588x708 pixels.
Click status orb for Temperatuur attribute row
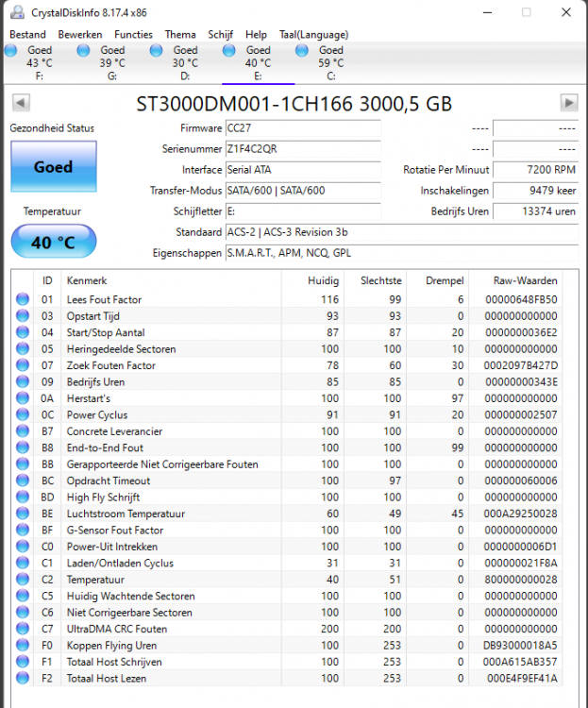pos(23,580)
